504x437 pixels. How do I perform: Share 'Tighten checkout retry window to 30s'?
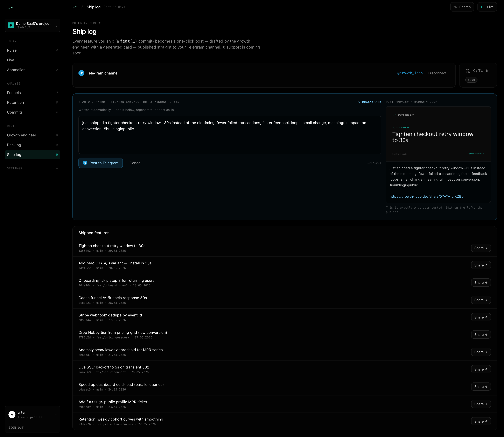click(481, 248)
